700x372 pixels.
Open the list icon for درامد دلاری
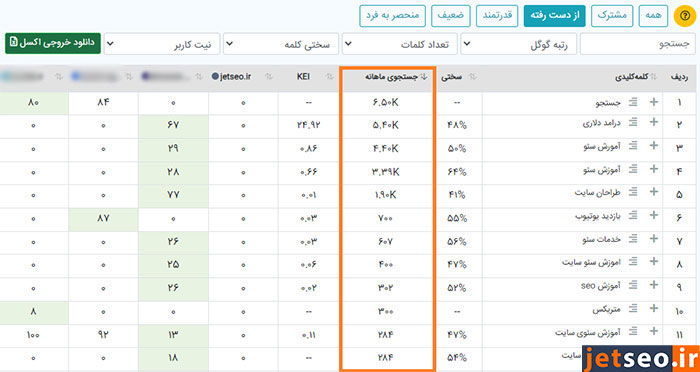(x=633, y=122)
